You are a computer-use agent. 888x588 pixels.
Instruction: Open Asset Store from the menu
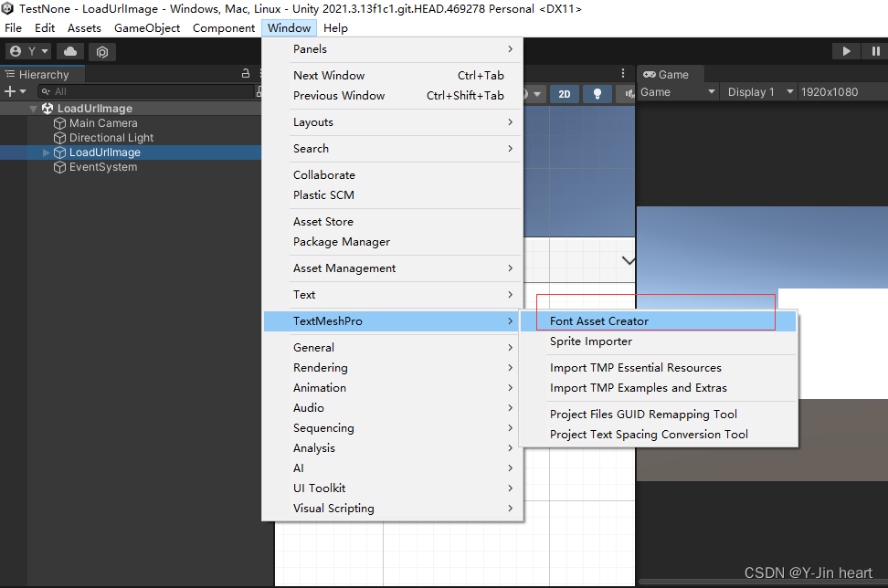point(392,222)
